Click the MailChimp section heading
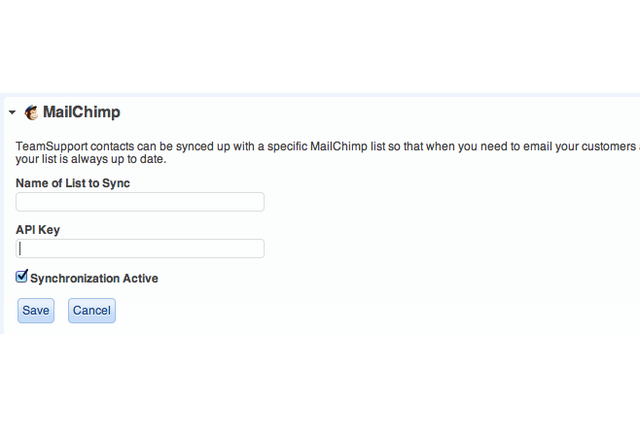The height and width of the screenshot is (426, 640). 81,112
